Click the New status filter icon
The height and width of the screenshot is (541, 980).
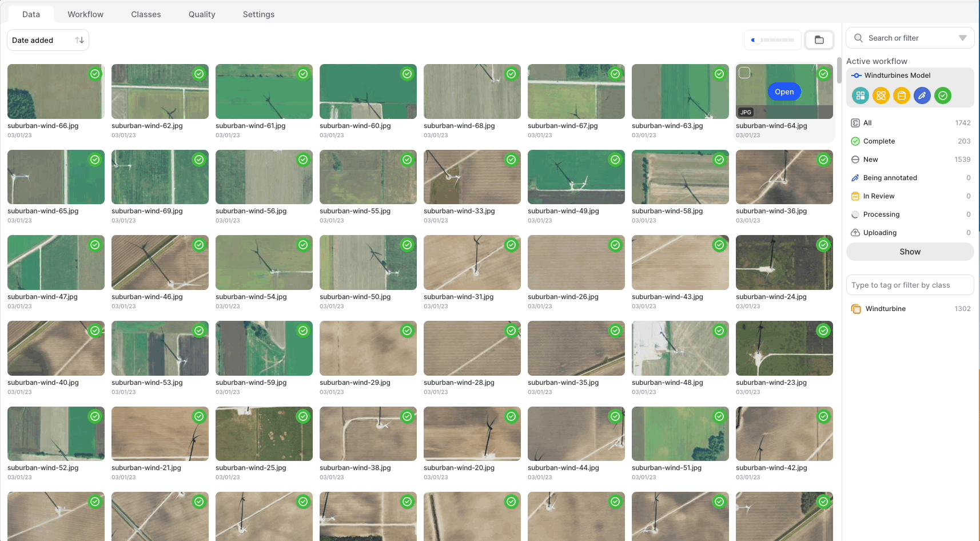tap(855, 160)
